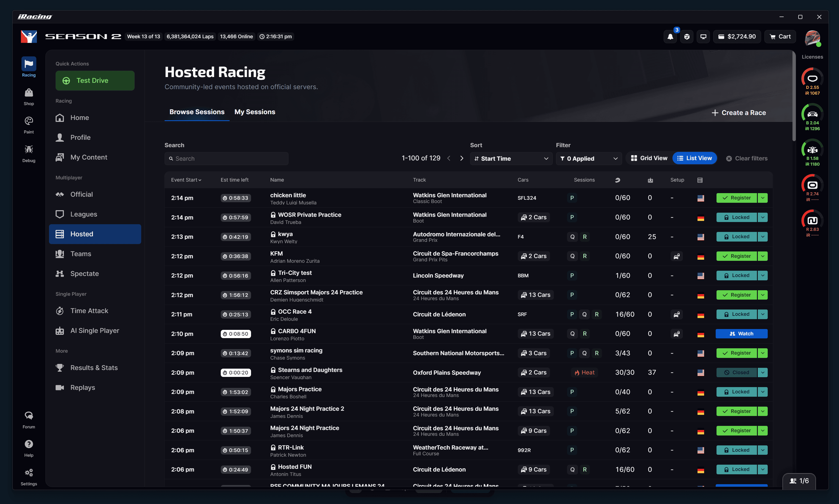Switch to Grid View
The height and width of the screenshot is (504, 839).
pyautogui.click(x=649, y=158)
